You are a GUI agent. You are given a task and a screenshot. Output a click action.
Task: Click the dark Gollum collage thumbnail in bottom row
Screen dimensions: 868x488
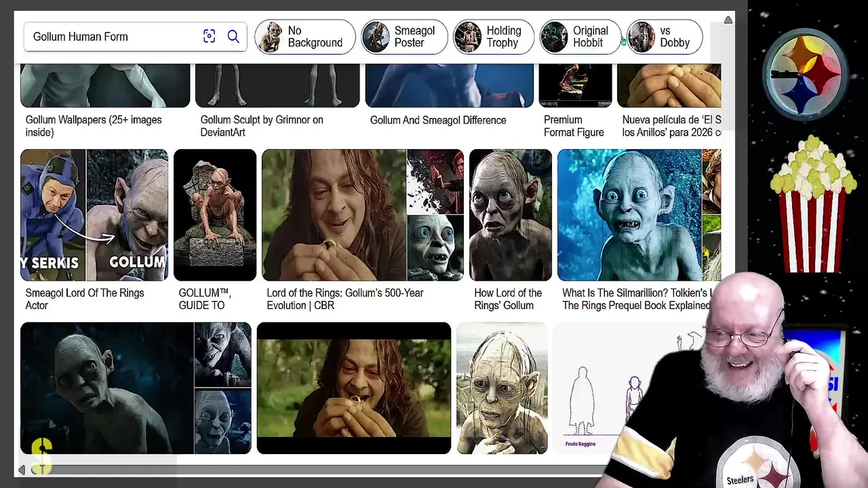pos(136,388)
